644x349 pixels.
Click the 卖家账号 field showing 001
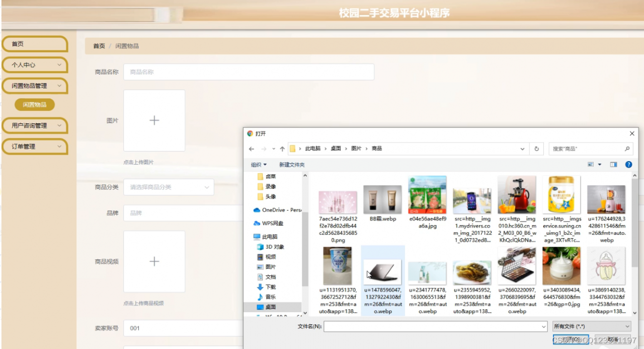coord(184,328)
